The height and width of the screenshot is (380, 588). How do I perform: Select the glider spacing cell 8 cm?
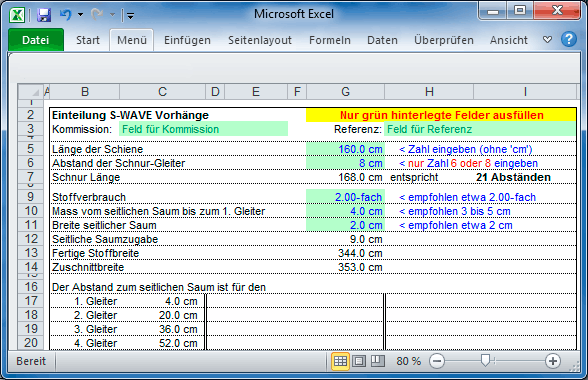tap(345, 163)
